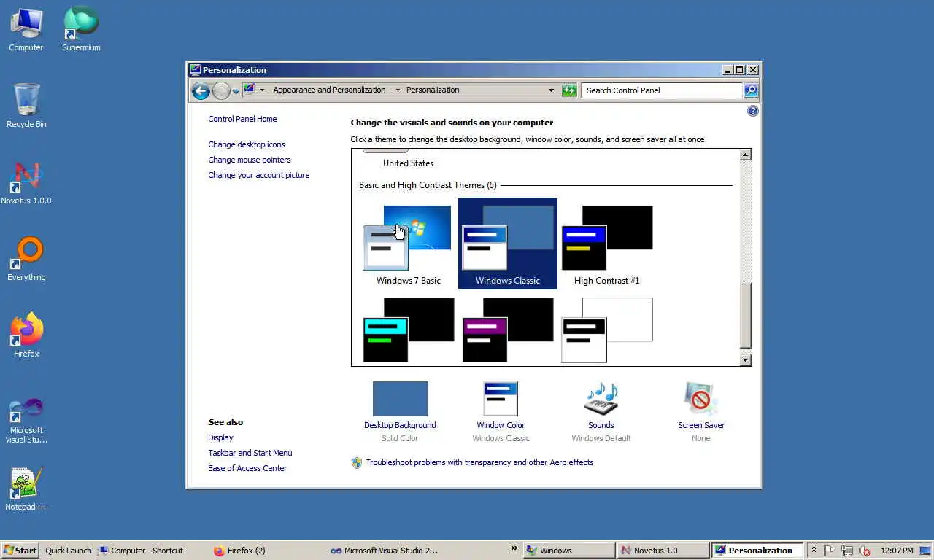Open Desktop Background settings

click(400, 412)
